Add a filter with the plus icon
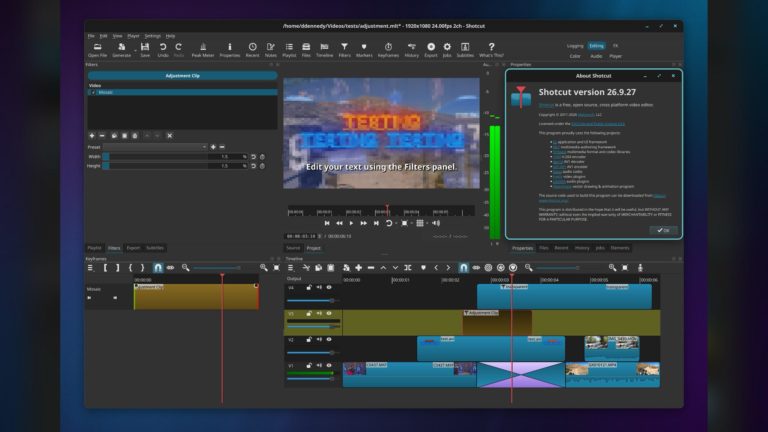 tap(92, 136)
